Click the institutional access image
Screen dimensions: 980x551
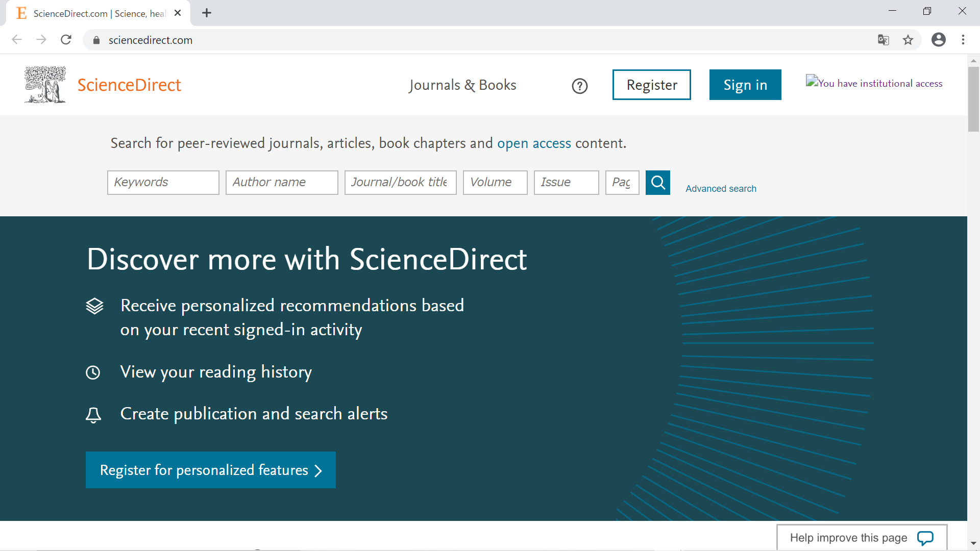(874, 83)
